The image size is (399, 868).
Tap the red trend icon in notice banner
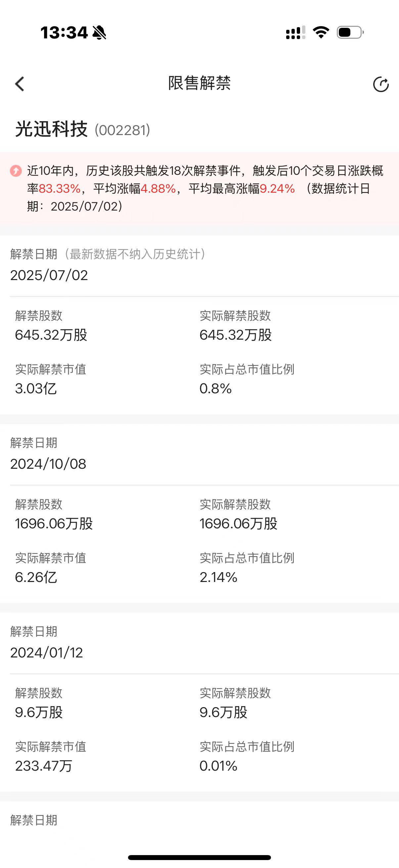(x=16, y=171)
